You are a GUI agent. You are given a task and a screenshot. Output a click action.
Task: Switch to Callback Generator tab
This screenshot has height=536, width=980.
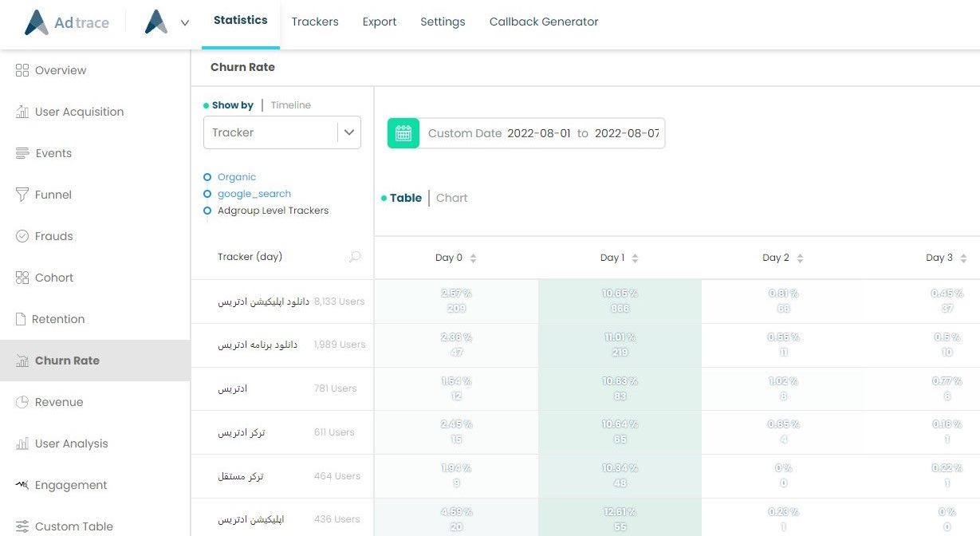pos(543,22)
